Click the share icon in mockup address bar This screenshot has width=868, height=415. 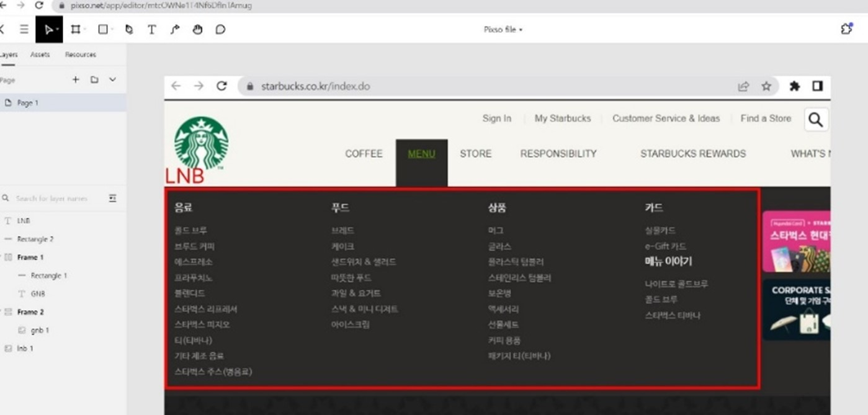pyautogui.click(x=743, y=86)
